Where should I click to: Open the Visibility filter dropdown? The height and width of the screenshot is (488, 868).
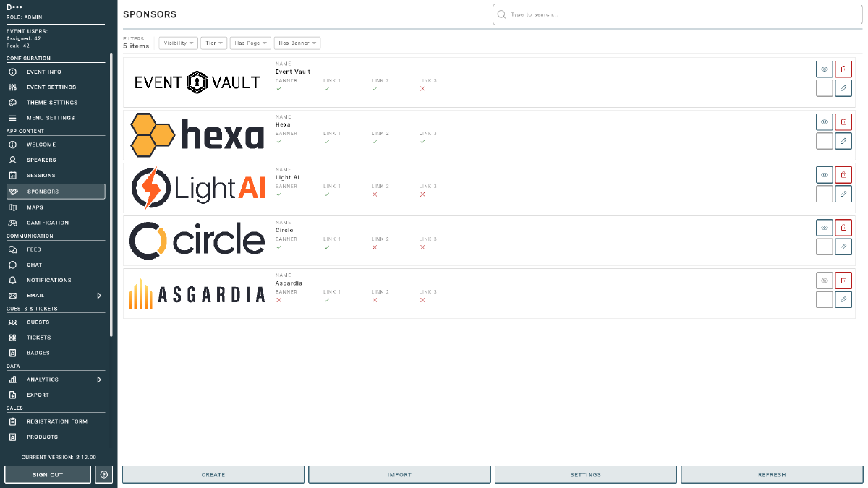pyautogui.click(x=178, y=43)
